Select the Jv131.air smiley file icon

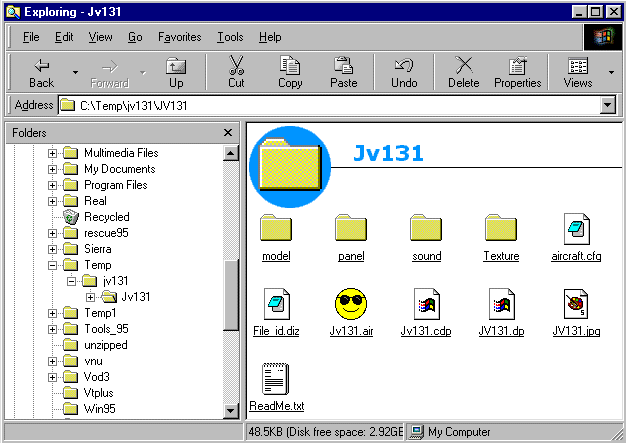pos(349,302)
